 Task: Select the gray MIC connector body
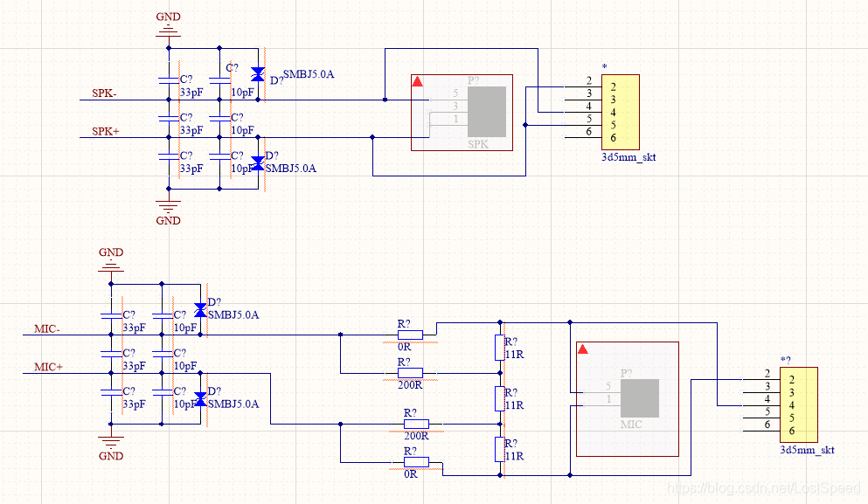click(x=639, y=398)
